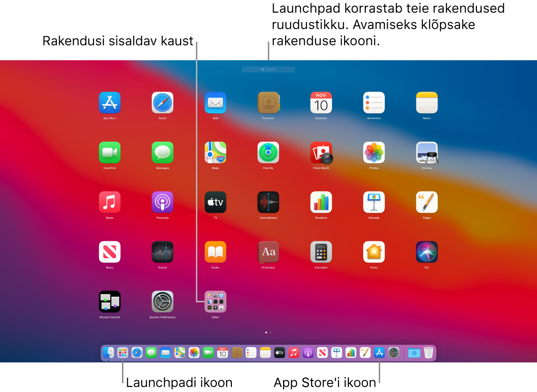This screenshot has height=392, width=537.
Task: Click the Launchpad icon in the Dock
Action: coord(123,352)
